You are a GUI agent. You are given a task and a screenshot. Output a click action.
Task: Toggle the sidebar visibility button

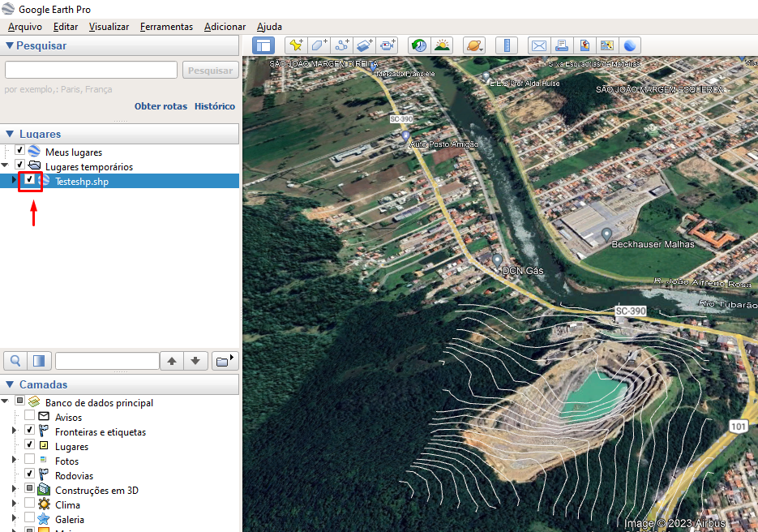click(x=263, y=46)
